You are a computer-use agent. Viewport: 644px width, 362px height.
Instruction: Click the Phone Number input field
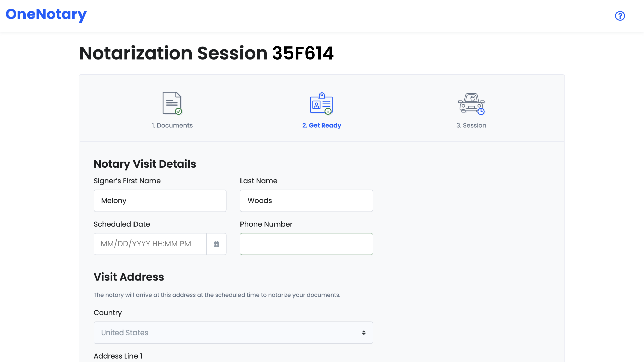306,244
